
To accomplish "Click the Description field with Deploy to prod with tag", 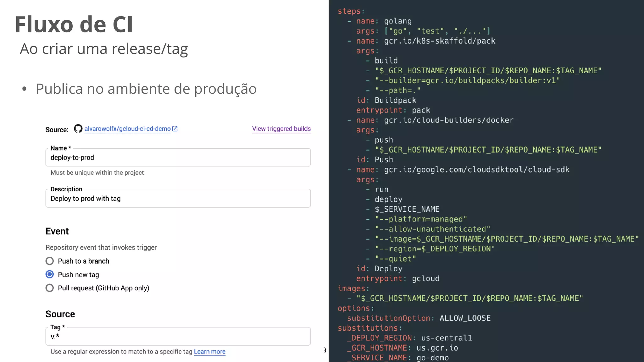I will coord(178,198).
